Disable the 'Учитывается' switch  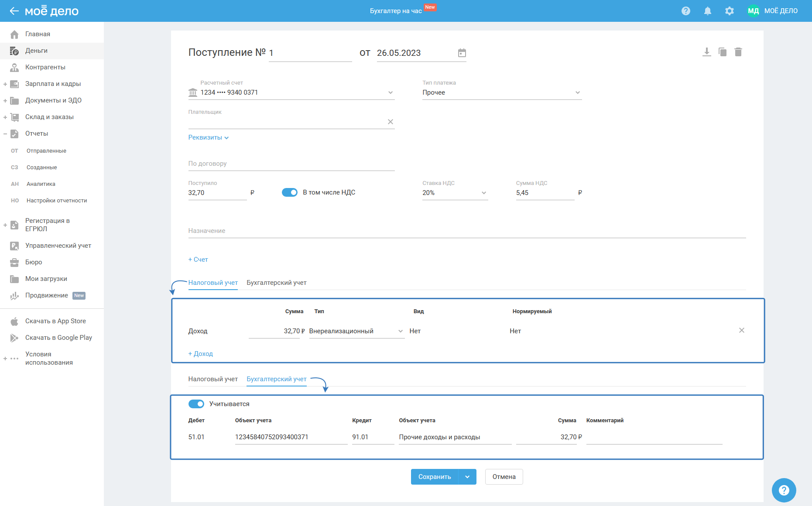(196, 404)
